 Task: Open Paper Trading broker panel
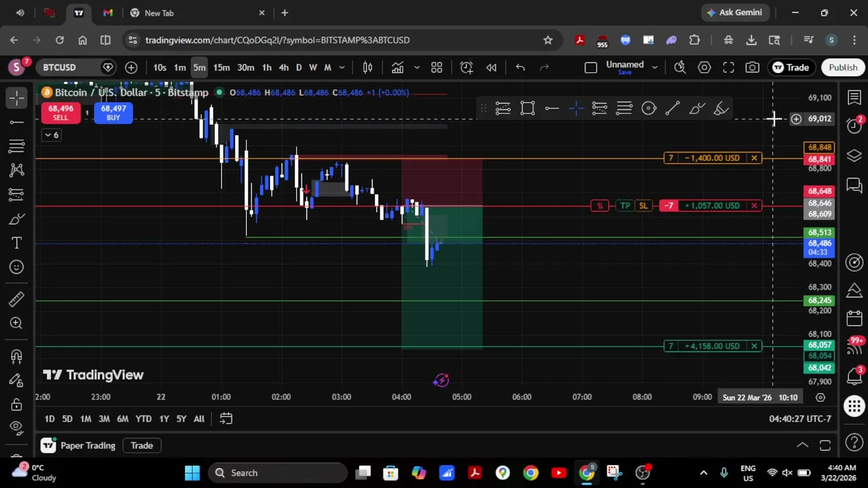(80, 445)
